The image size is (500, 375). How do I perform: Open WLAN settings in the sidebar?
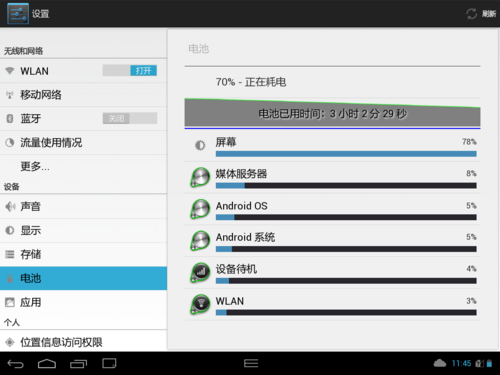(x=83, y=71)
